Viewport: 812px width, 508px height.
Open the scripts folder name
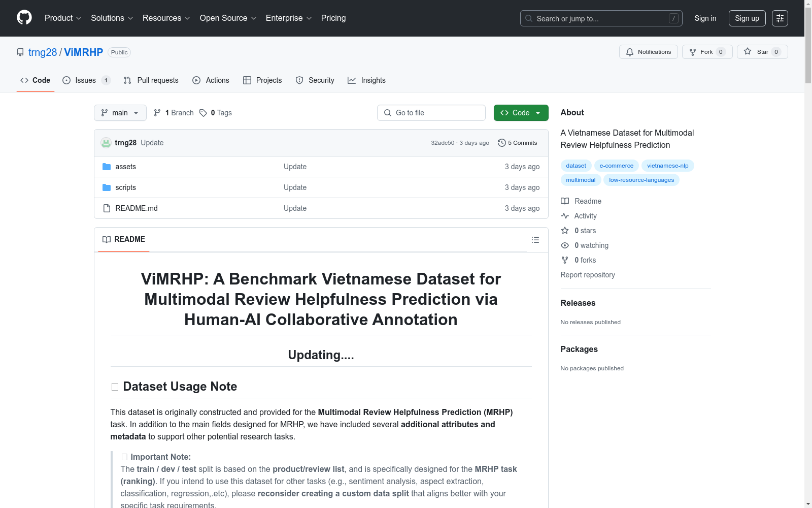click(x=125, y=187)
